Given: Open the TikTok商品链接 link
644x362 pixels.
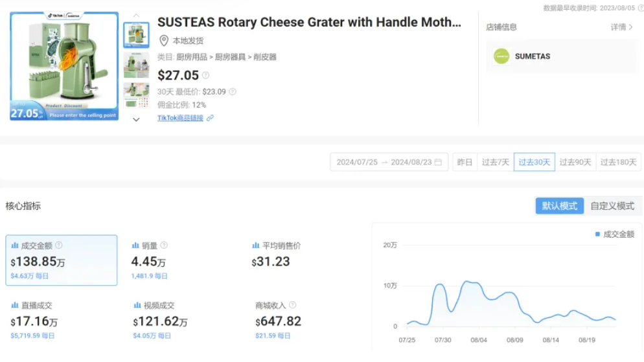Looking at the screenshot, I should [x=180, y=118].
